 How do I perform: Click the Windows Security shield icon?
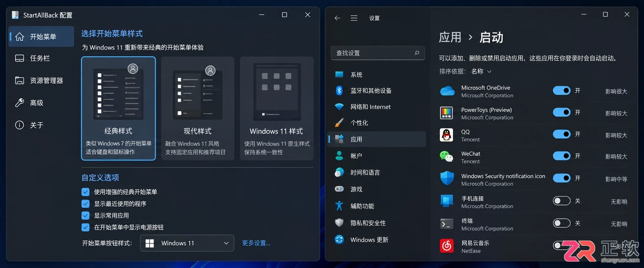click(447, 179)
